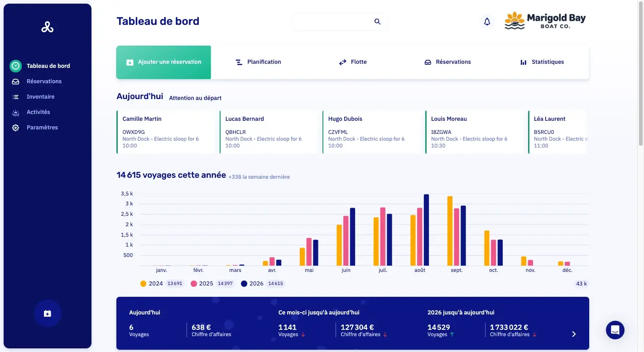Viewport: 644px width, 352px height.
Task: Open the top Réservations shortcut
Action: [x=447, y=62]
